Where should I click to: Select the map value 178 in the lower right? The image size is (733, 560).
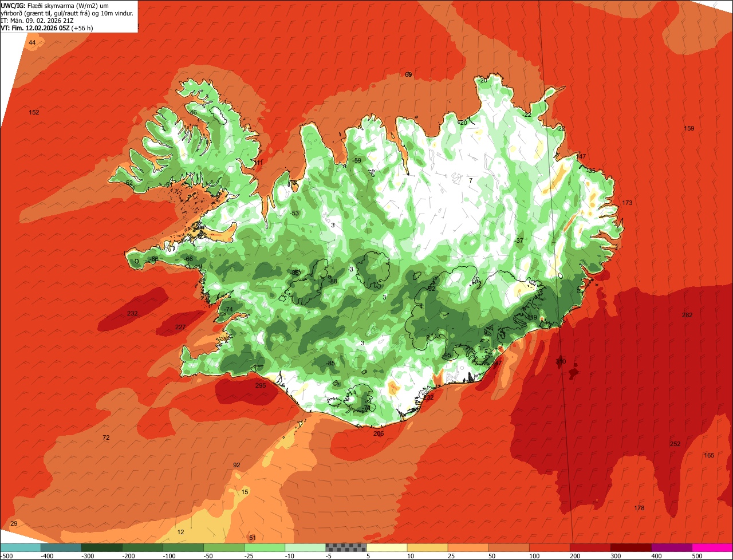pyautogui.click(x=640, y=508)
